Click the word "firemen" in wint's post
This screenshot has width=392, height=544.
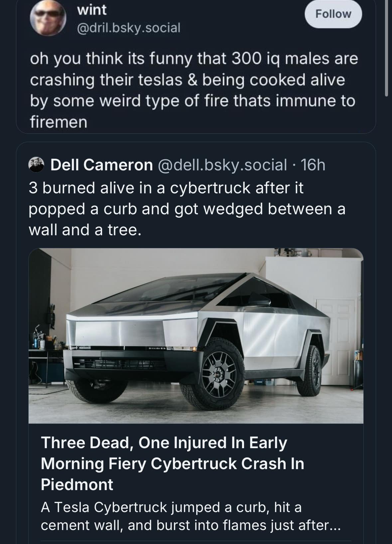(x=59, y=122)
